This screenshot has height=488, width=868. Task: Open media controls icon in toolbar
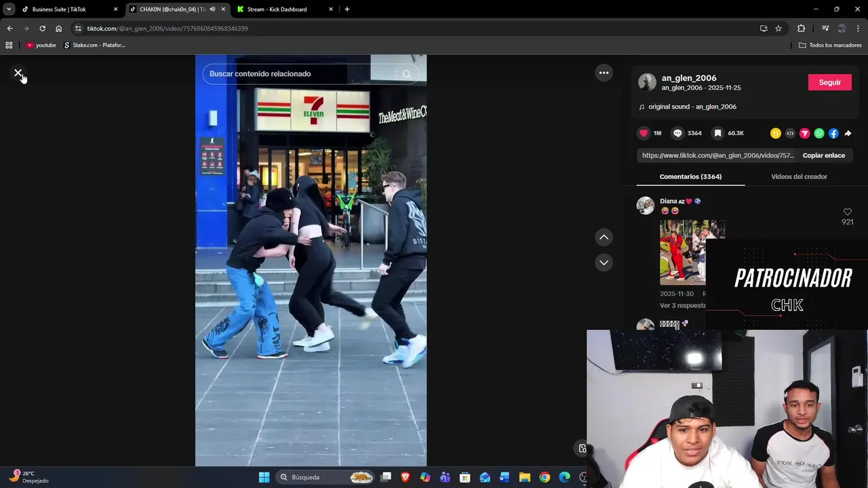[x=825, y=28]
